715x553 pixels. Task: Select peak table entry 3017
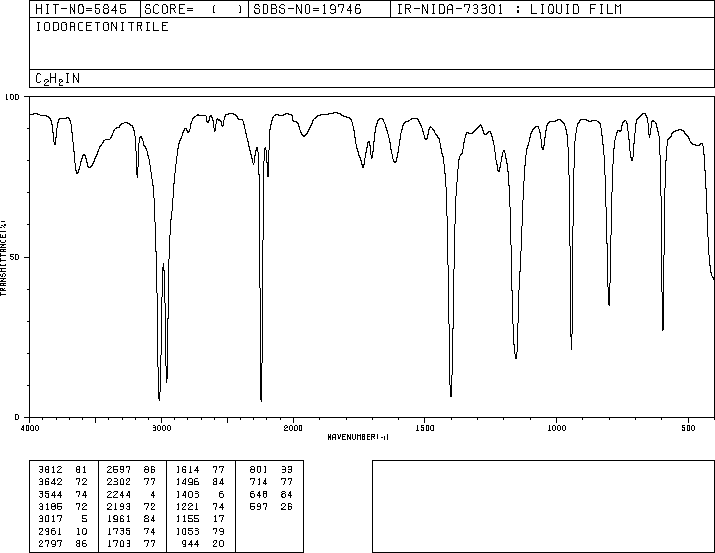(48, 519)
